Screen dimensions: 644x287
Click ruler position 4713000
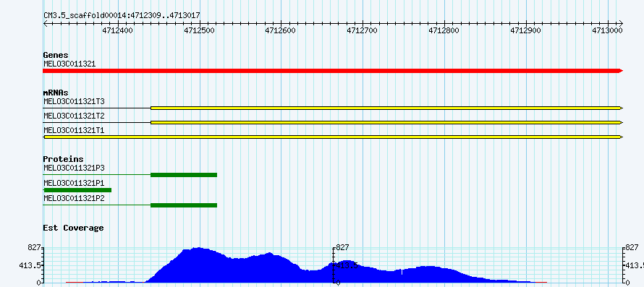(607, 30)
